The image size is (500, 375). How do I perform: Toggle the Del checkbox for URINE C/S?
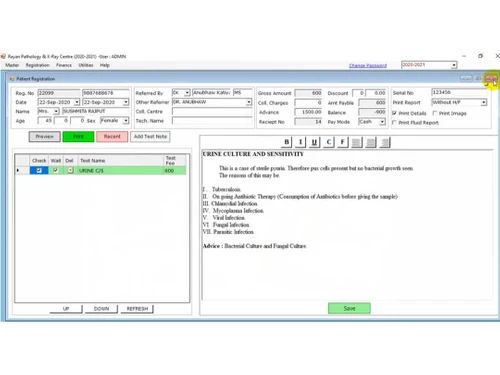(x=70, y=170)
